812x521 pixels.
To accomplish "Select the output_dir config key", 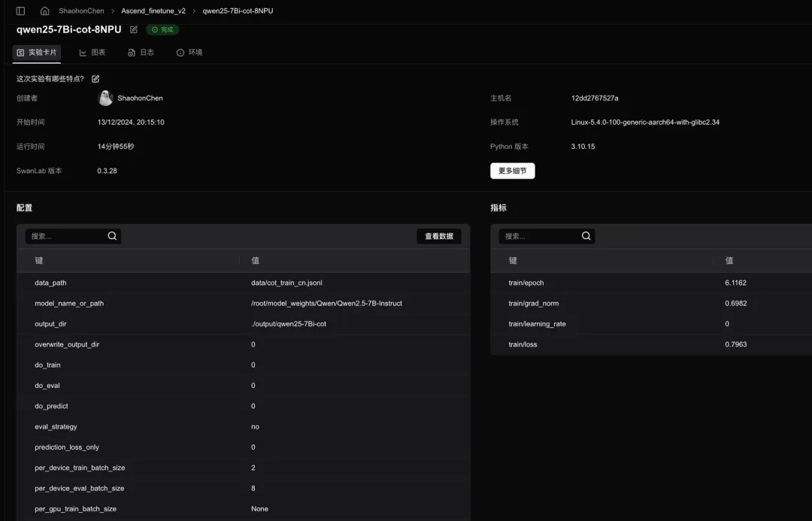I will (x=50, y=324).
